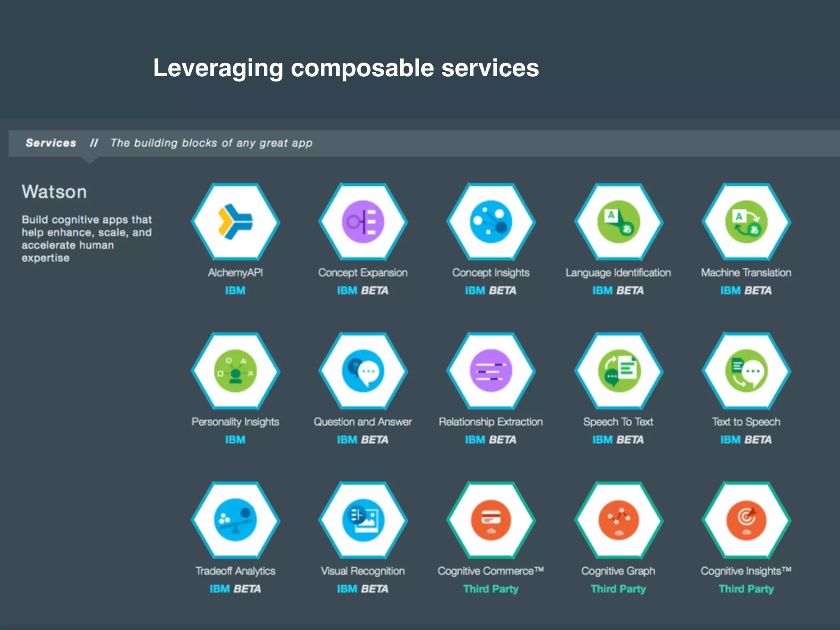Open the Cognitive Commerce service icon
This screenshot has width=840, height=630.
[491, 520]
